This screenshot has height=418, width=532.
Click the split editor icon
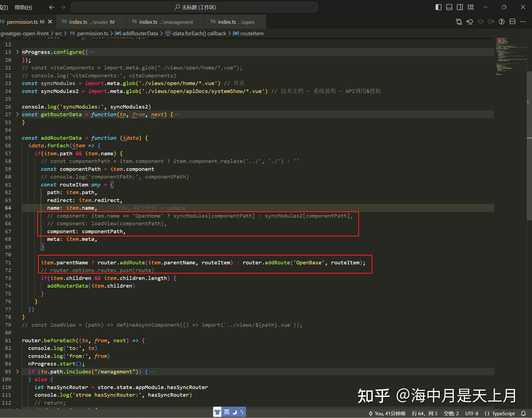pos(513,22)
